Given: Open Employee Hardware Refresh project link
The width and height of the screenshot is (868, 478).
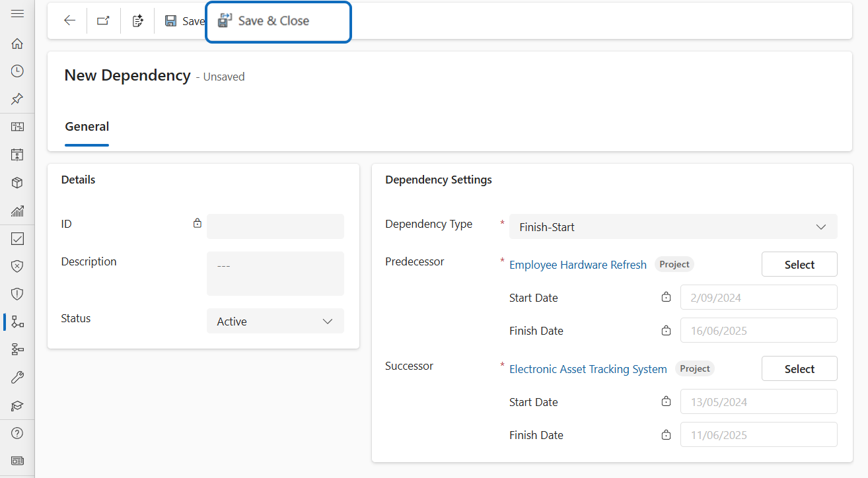Looking at the screenshot, I should tap(578, 265).
